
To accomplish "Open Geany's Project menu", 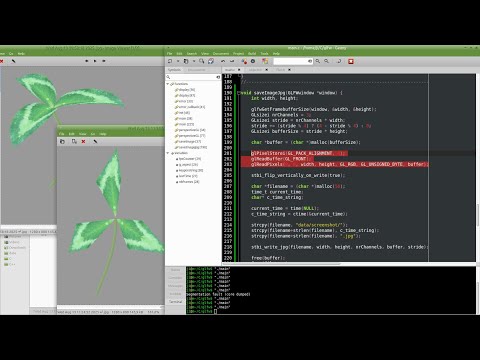I will [238, 53].
